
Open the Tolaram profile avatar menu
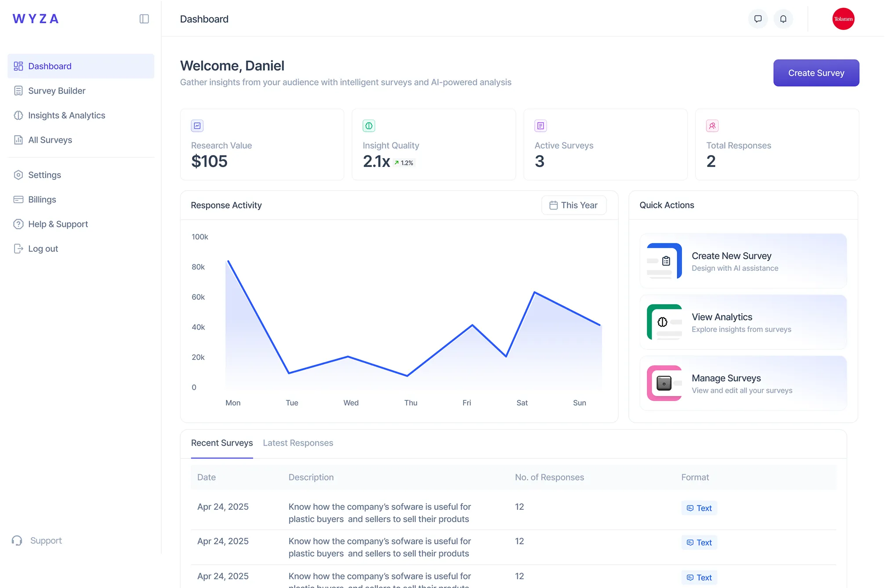(843, 18)
